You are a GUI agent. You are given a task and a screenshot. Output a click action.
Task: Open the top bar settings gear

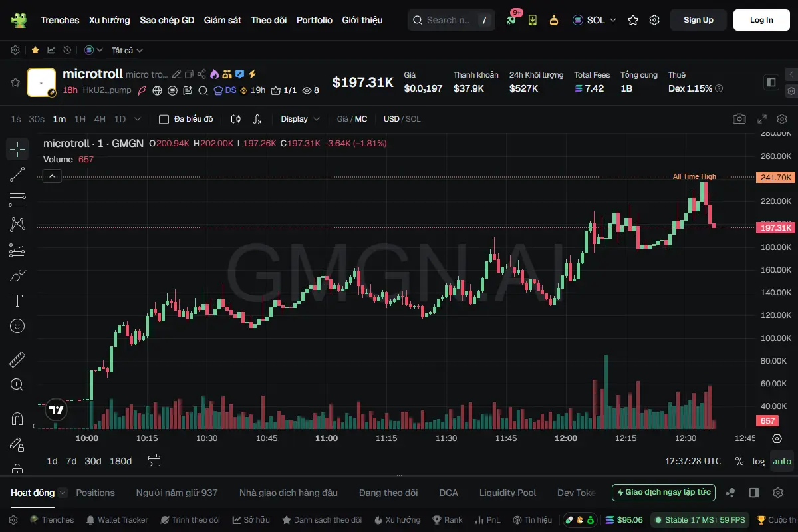(654, 20)
